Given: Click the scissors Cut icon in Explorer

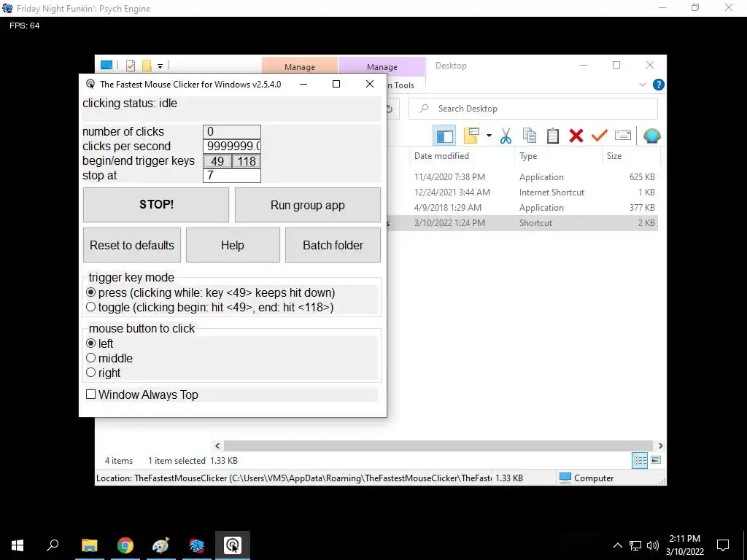Looking at the screenshot, I should coord(506,136).
